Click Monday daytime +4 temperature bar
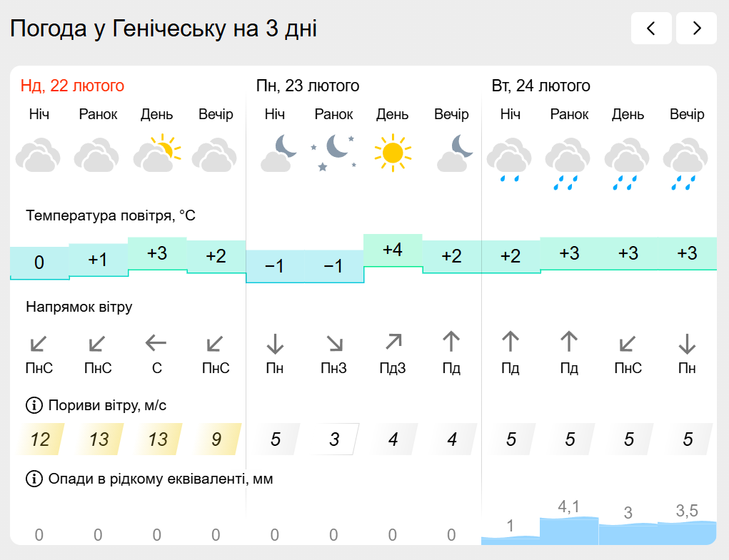 (x=393, y=250)
